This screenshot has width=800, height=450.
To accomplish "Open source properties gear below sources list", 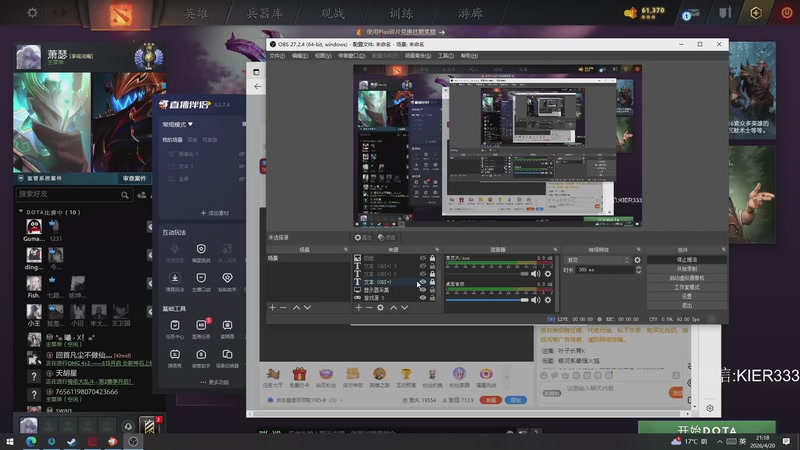I will pos(380,308).
